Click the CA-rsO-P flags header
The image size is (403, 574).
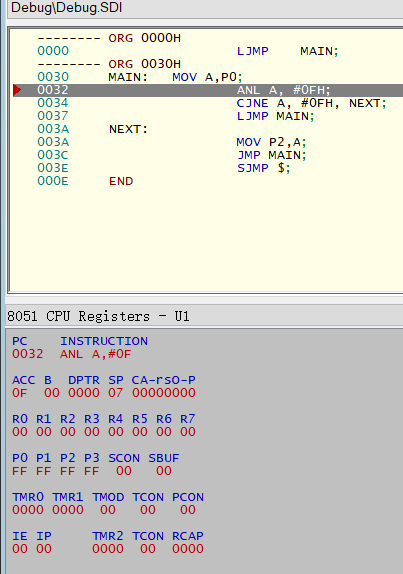[x=164, y=380]
